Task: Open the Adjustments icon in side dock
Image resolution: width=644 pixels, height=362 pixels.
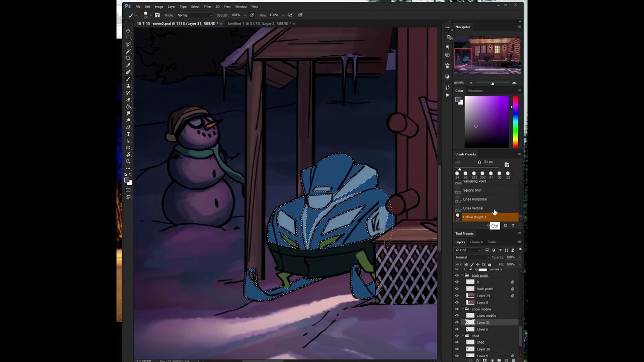Action: (447, 76)
